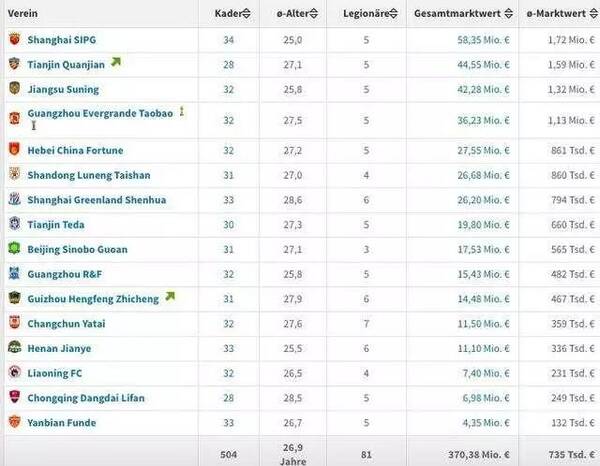Click the Jiangsu Suning club crest
600x466 pixels.
click(x=14, y=88)
